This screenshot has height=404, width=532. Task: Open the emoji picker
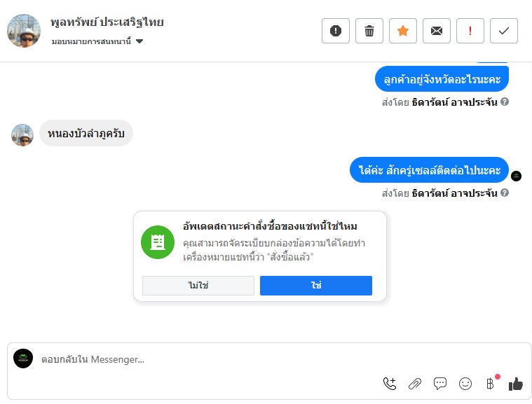[x=465, y=383]
